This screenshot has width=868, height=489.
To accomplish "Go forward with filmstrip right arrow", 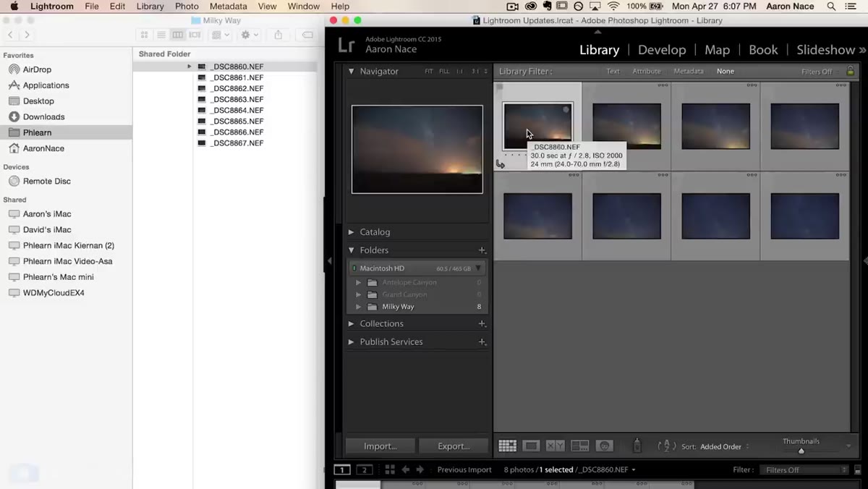I will point(420,469).
